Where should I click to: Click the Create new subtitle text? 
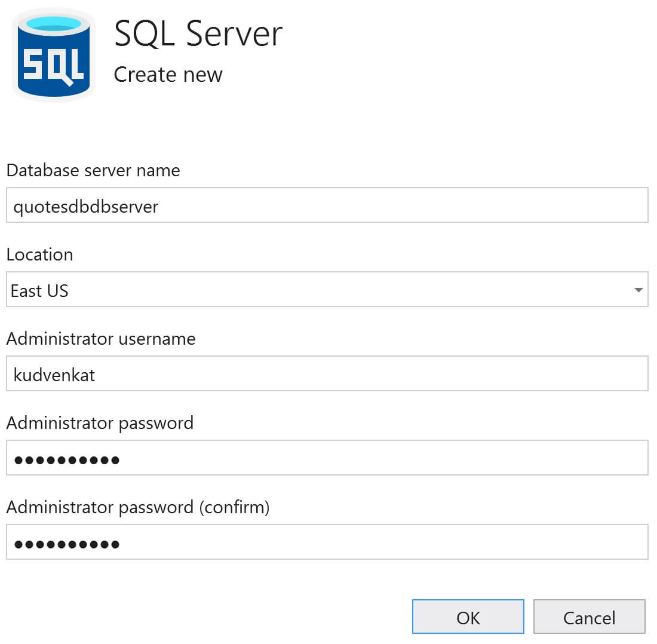[x=168, y=75]
